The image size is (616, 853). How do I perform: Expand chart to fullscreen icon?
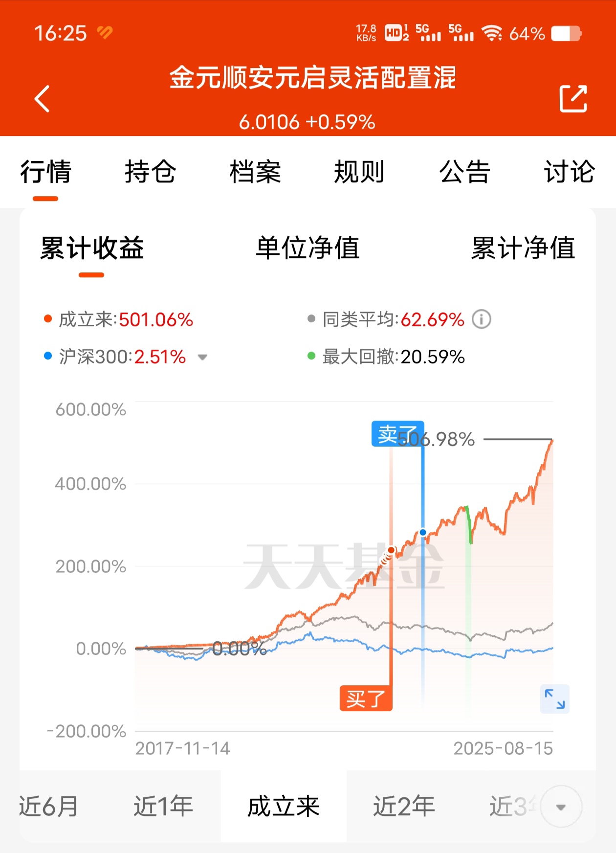(x=555, y=698)
